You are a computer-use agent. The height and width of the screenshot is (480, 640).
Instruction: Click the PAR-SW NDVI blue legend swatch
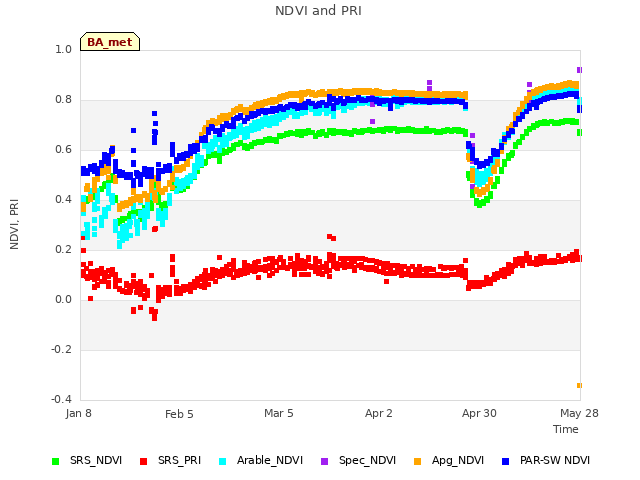(505, 461)
